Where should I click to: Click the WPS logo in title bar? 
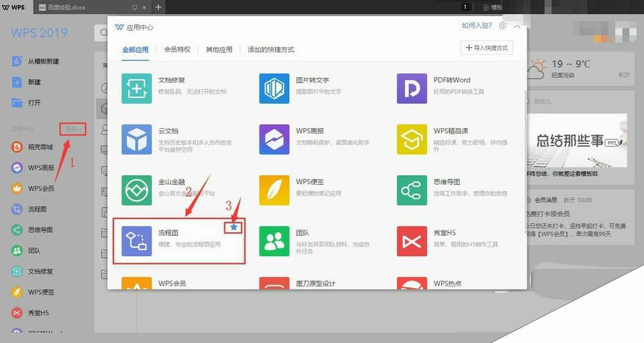click(x=14, y=7)
